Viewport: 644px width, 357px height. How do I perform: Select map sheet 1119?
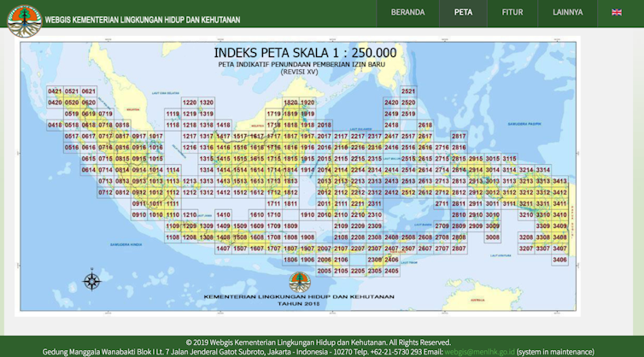pyautogui.click(x=173, y=114)
